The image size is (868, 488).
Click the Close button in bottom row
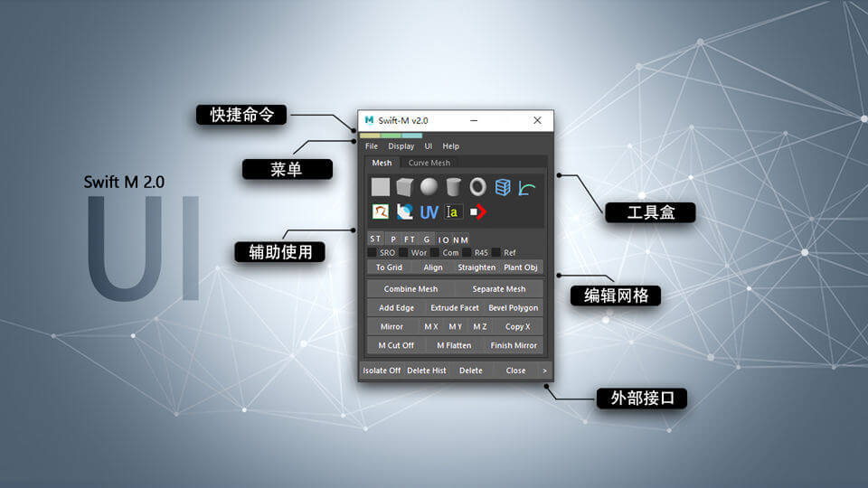(515, 371)
